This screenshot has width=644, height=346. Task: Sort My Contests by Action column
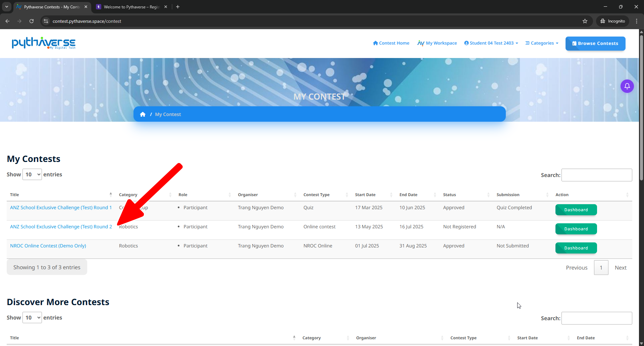pyautogui.click(x=592, y=194)
